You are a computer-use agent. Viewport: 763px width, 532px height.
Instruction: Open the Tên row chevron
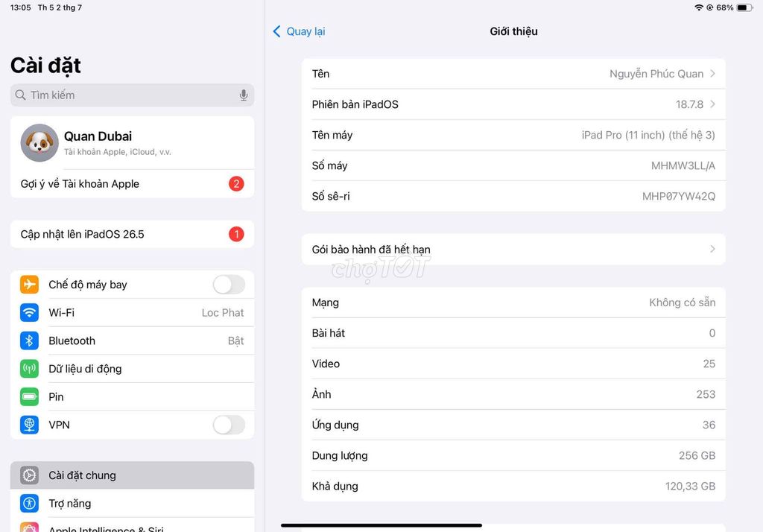tap(712, 74)
